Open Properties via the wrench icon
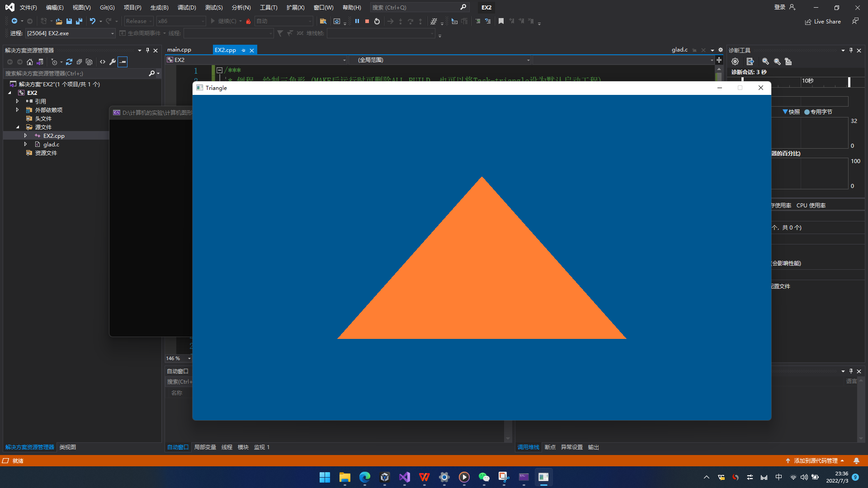 [113, 62]
